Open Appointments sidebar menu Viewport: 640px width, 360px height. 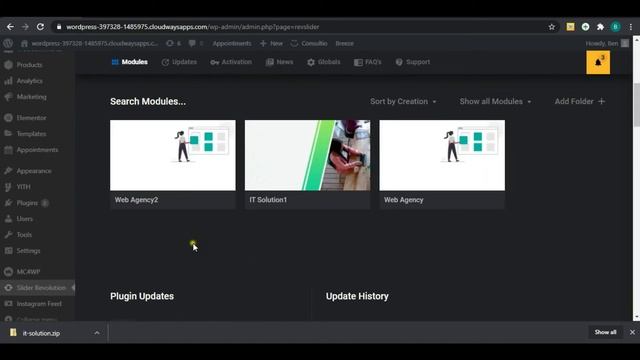(38, 150)
